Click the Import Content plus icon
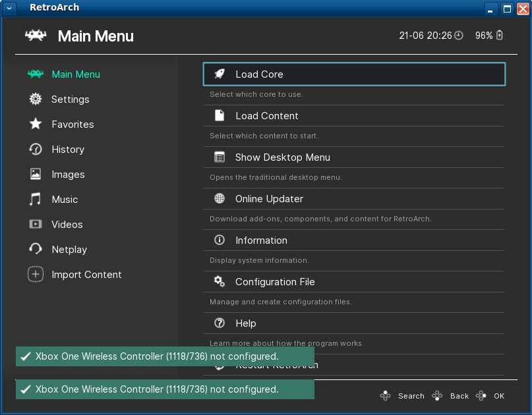The width and height of the screenshot is (532, 415). click(36, 274)
